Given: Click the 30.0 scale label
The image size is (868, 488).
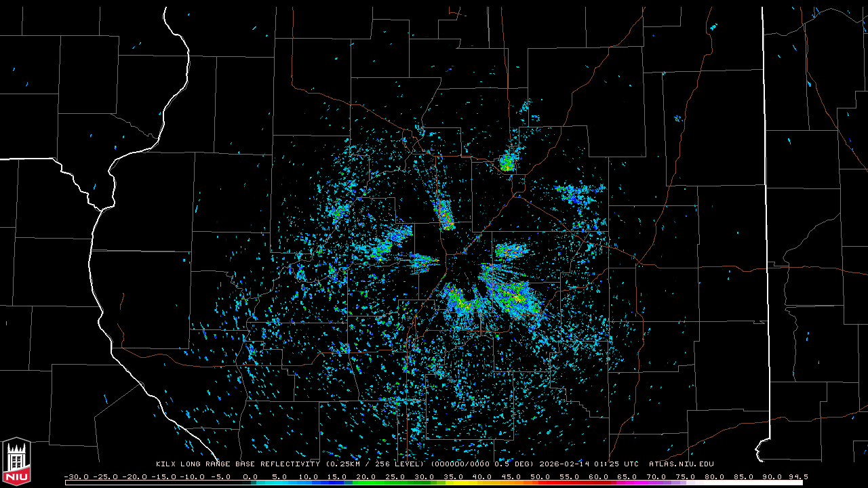Looking at the screenshot, I should tap(424, 476).
